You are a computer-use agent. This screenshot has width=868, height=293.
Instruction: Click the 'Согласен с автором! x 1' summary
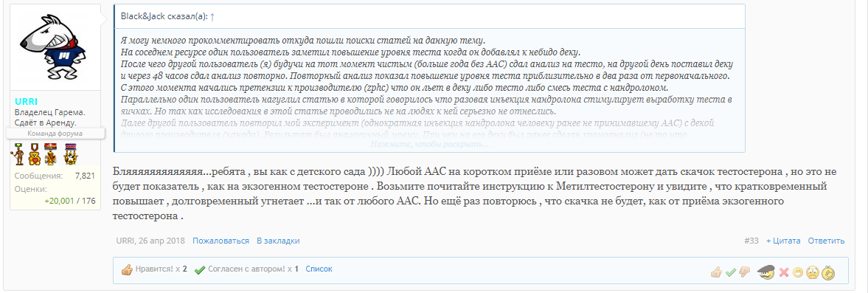pos(246,269)
